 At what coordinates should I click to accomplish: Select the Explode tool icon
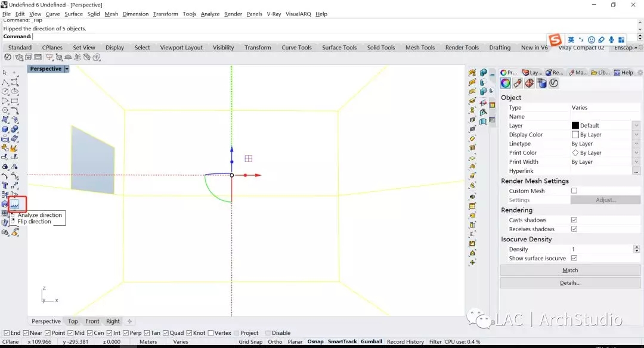pyautogui.click(x=14, y=148)
